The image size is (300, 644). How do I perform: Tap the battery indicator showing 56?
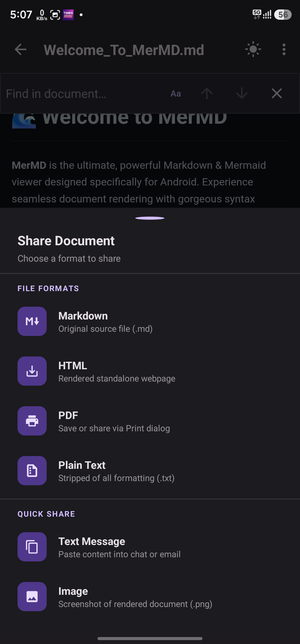(x=283, y=14)
